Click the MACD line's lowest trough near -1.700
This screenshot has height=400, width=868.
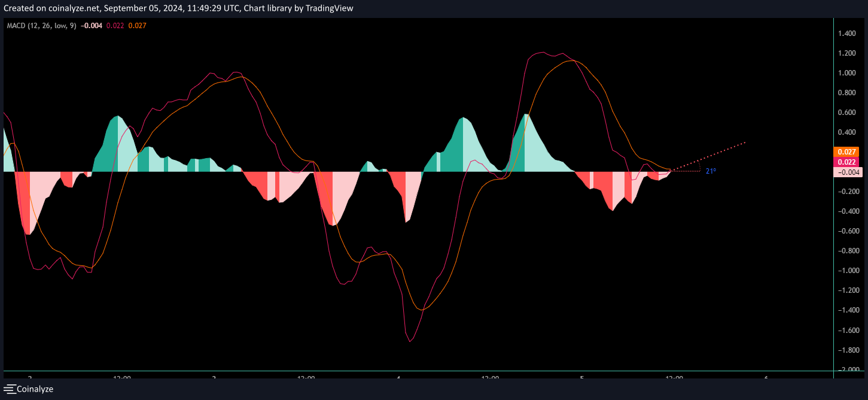(x=410, y=341)
